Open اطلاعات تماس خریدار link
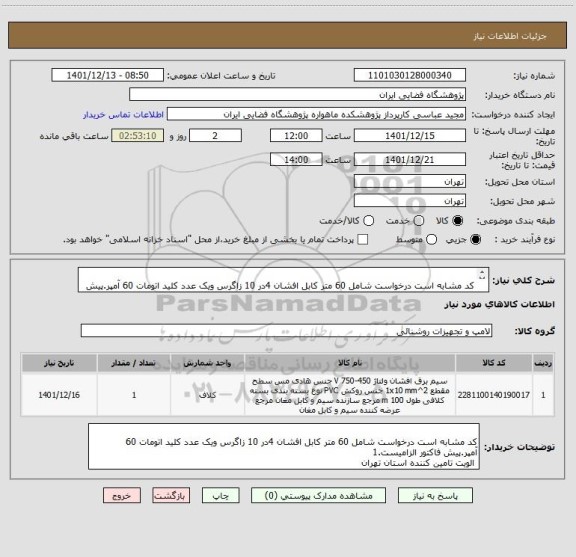This screenshot has width=576, height=557. pyautogui.click(x=123, y=115)
